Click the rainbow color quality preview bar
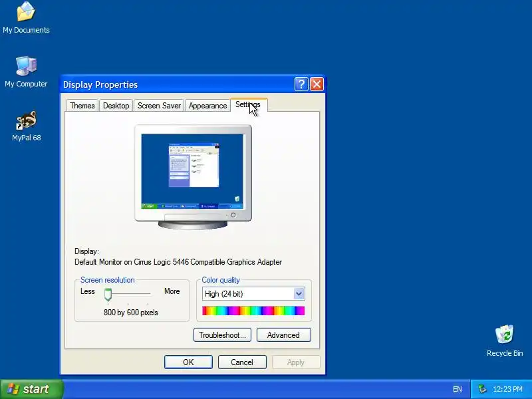 pyautogui.click(x=253, y=311)
